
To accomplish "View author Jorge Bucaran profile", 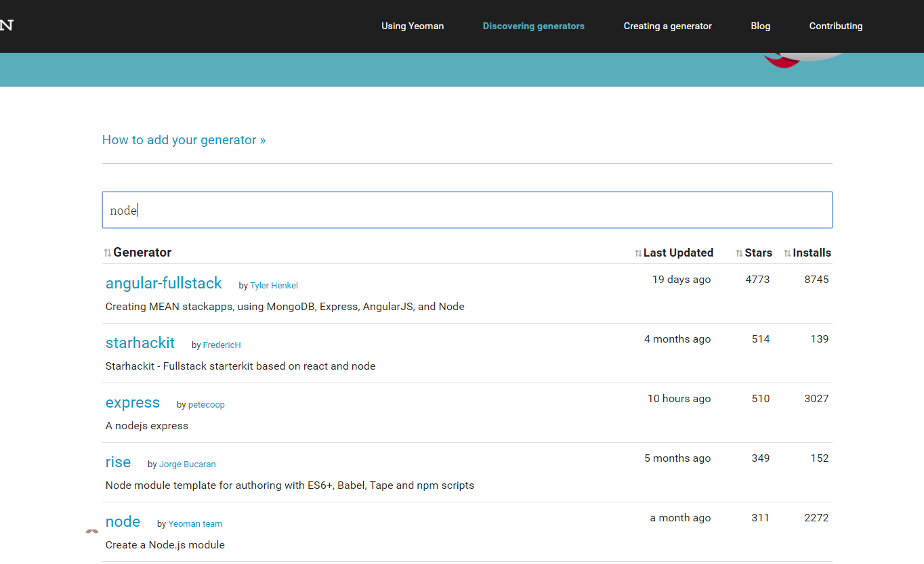I will click(187, 464).
